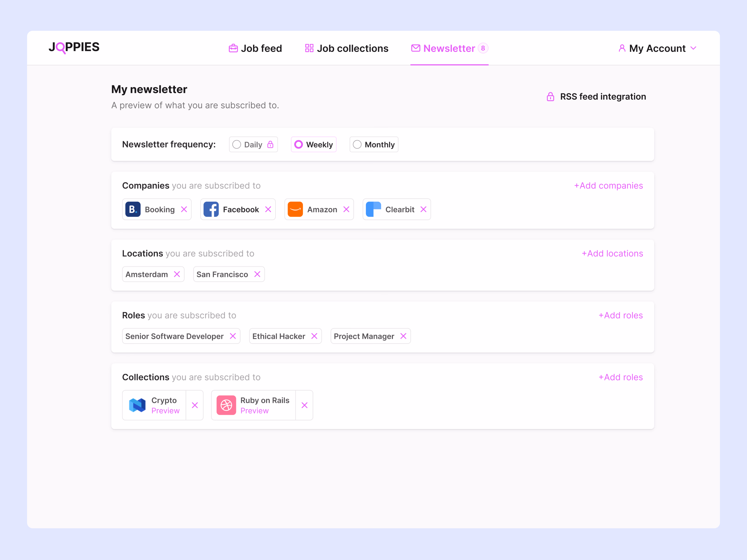Click +Add roles in Collections section
This screenshot has width=747, height=560.
tap(621, 377)
